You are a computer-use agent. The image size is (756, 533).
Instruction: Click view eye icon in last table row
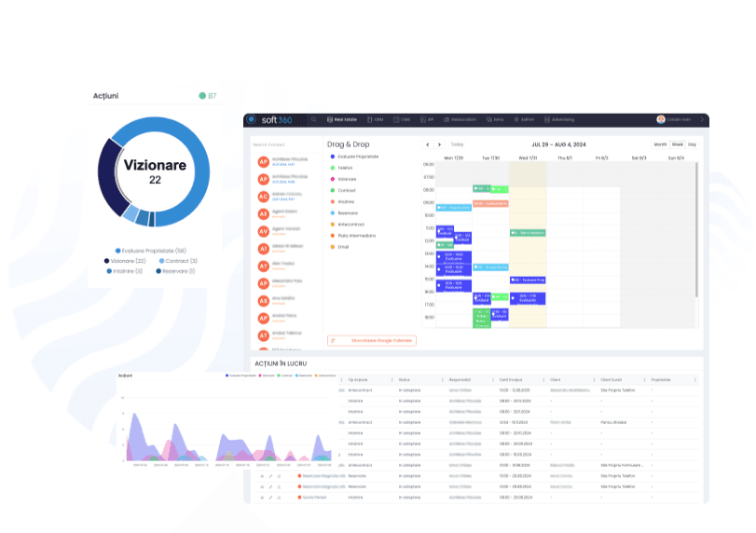coord(262,498)
